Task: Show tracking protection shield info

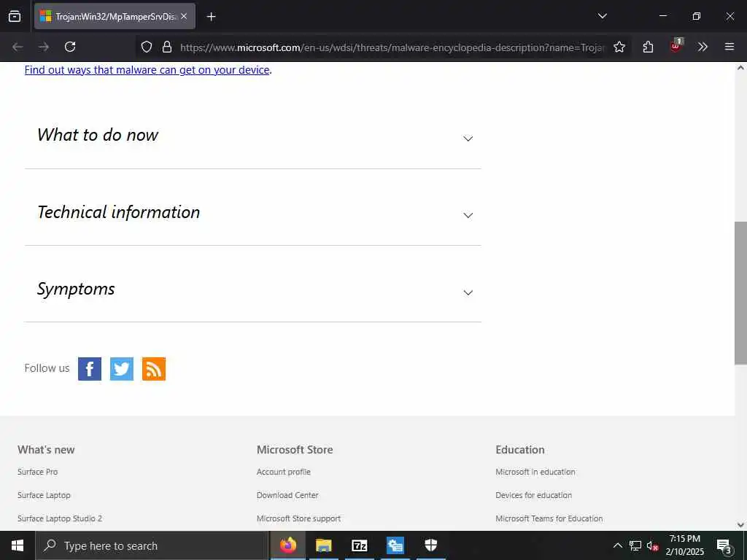Action: [147, 47]
